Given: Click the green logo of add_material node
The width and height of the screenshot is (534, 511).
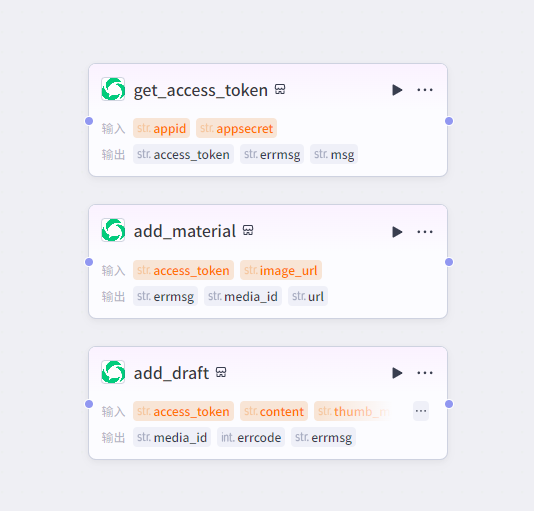Looking at the screenshot, I should pos(113,230).
